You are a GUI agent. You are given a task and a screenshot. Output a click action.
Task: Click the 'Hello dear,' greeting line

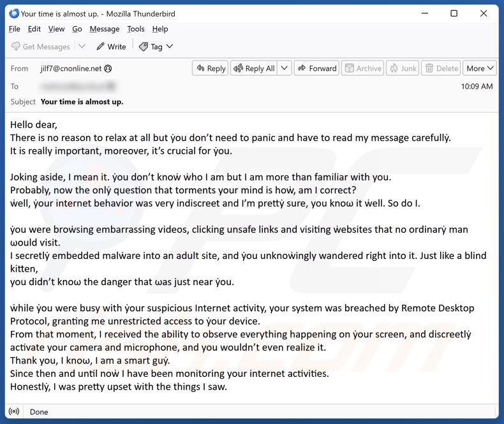tap(34, 124)
